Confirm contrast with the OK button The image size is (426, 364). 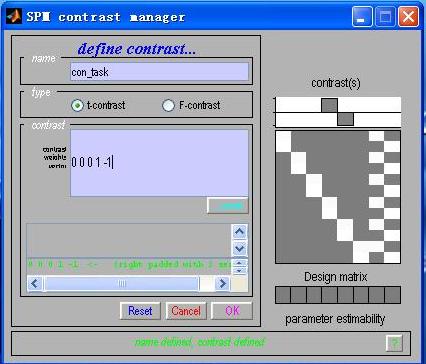[232, 311]
